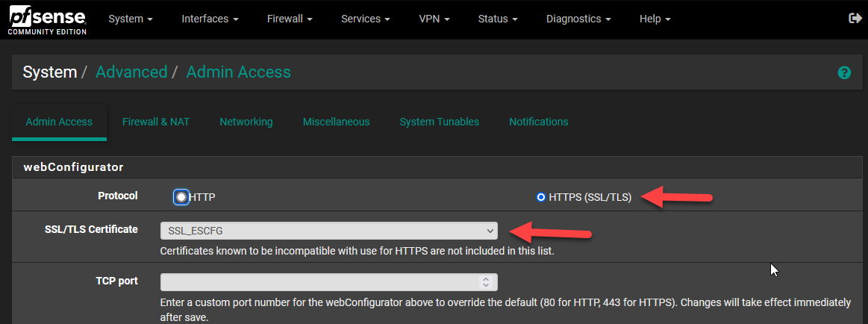
Task: Open the green help question mark icon
Action: (x=844, y=72)
